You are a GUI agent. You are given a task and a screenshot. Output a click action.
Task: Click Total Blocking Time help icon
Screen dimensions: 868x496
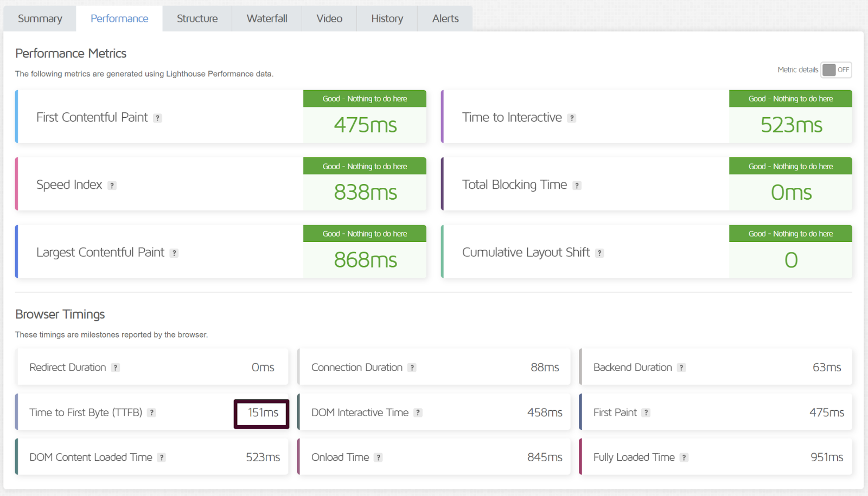[x=577, y=186]
